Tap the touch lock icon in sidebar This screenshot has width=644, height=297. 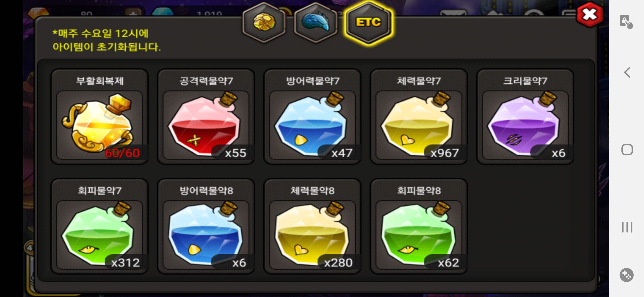coord(626,22)
